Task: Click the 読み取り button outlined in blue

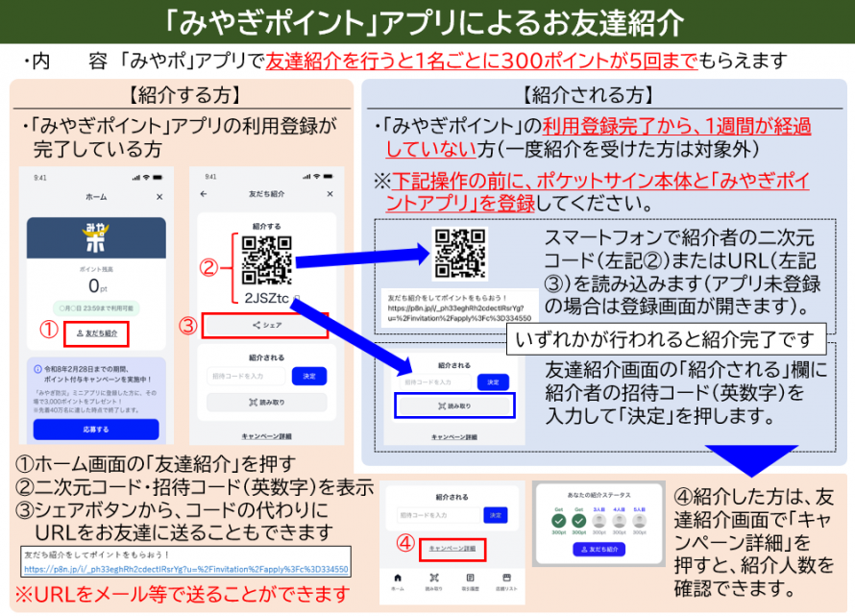Action: [455, 406]
